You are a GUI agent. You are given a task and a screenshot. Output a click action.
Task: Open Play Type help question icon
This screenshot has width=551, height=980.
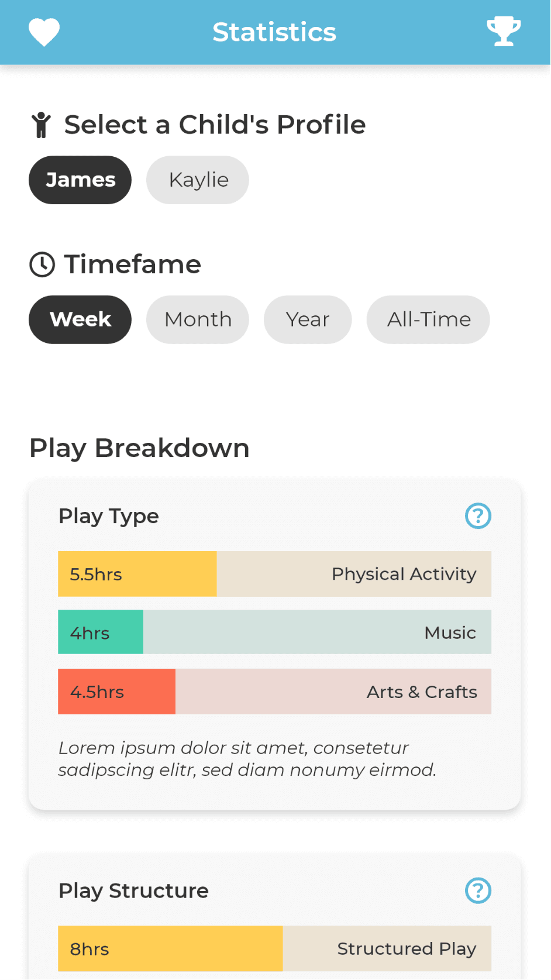coord(478,516)
